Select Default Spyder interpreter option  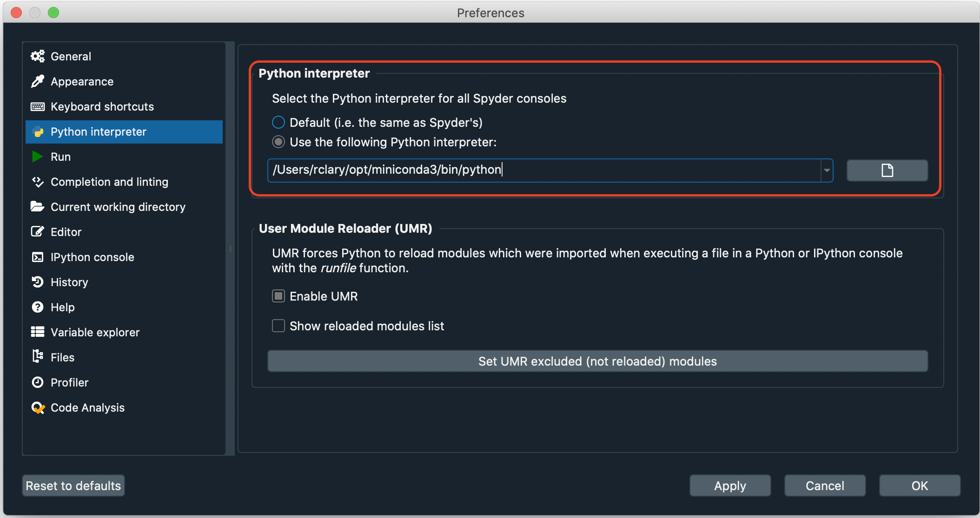(x=278, y=122)
